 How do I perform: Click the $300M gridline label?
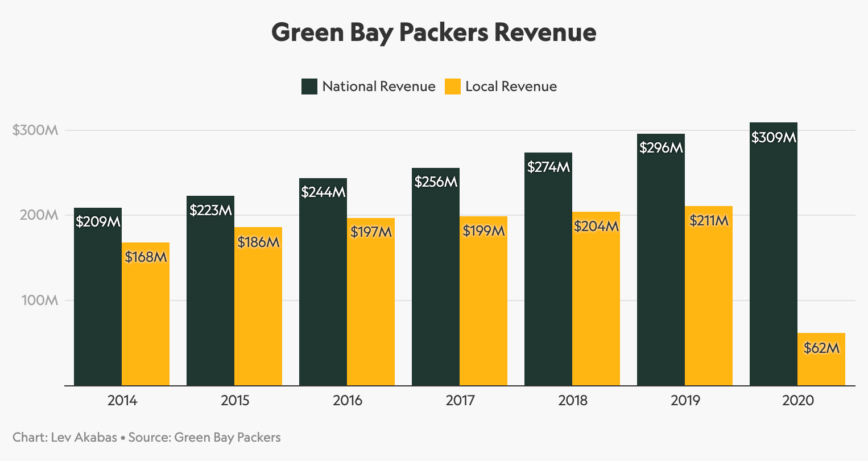coord(35,129)
